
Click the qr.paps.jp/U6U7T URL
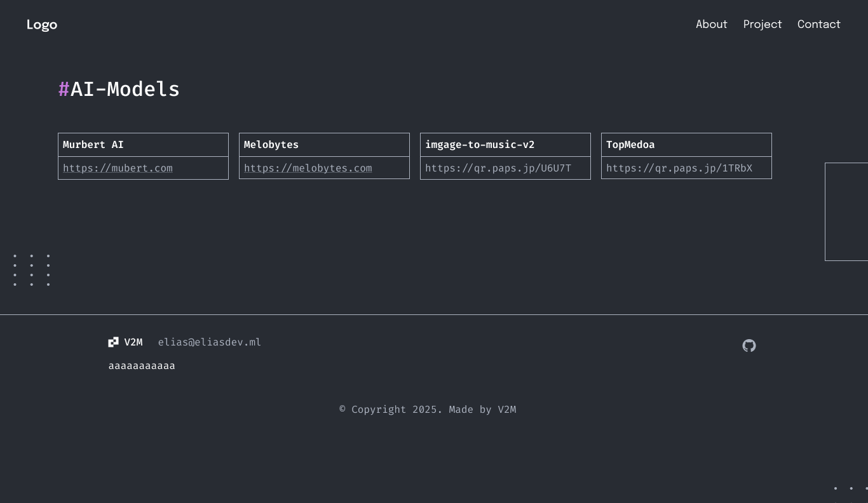click(x=498, y=168)
